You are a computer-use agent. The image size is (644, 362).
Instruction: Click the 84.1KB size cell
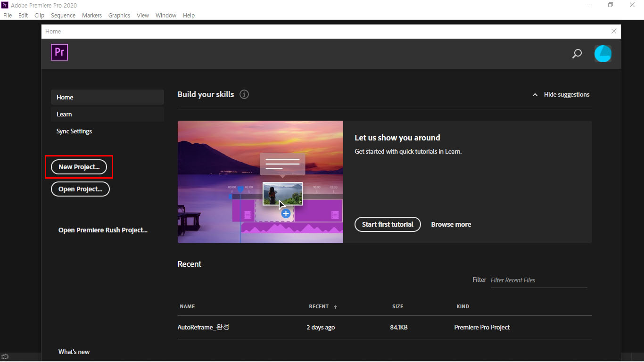tap(399, 327)
